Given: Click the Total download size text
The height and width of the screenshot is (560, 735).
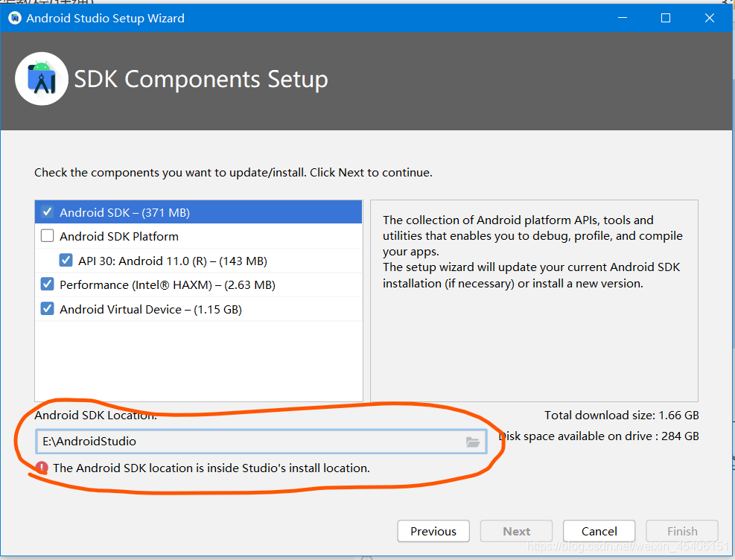Looking at the screenshot, I should 622,416.
